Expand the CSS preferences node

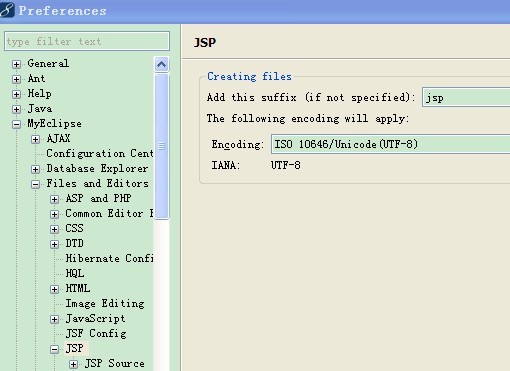pos(54,229)
